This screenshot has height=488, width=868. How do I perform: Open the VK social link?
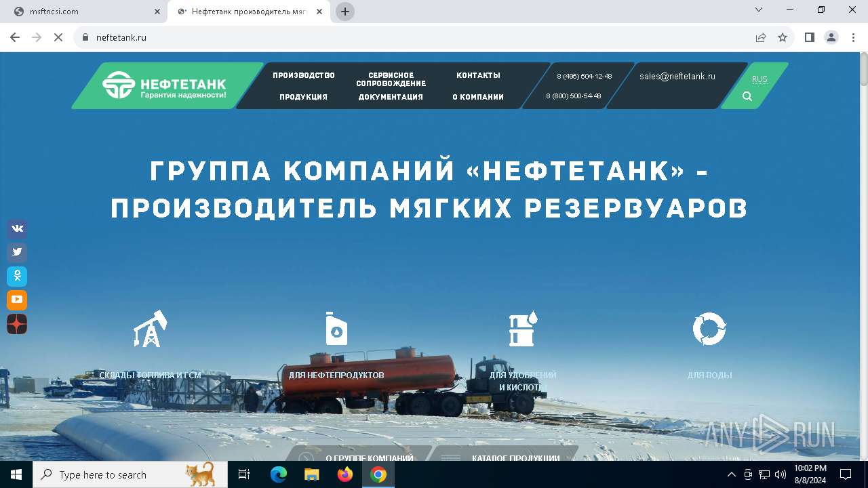tap(17, 228)
